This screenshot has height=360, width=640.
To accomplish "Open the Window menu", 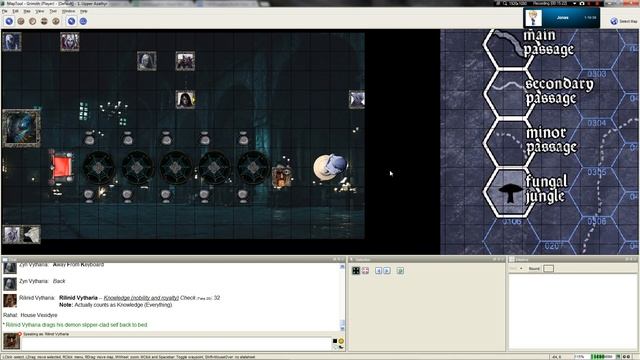I will (68, 11).
